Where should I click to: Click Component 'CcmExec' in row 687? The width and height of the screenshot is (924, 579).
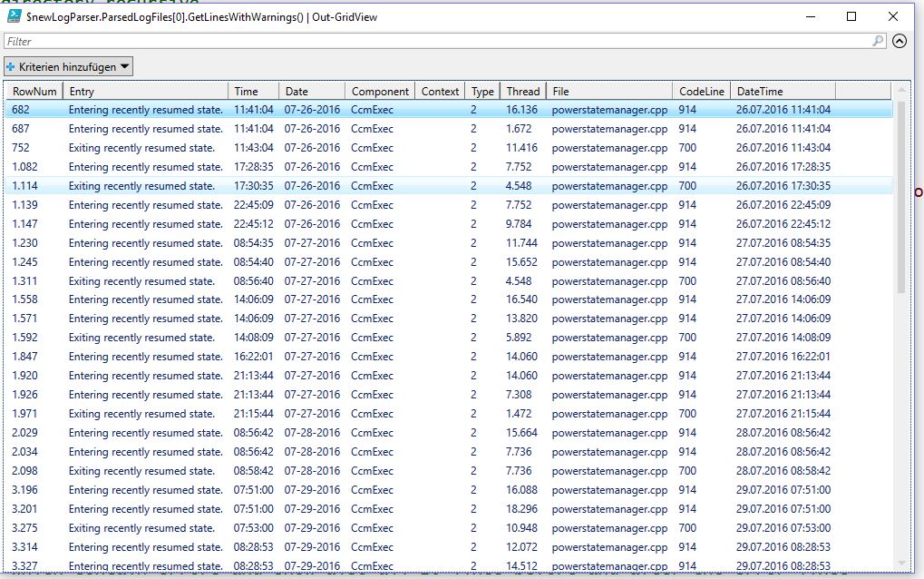(x=372, y=129)
